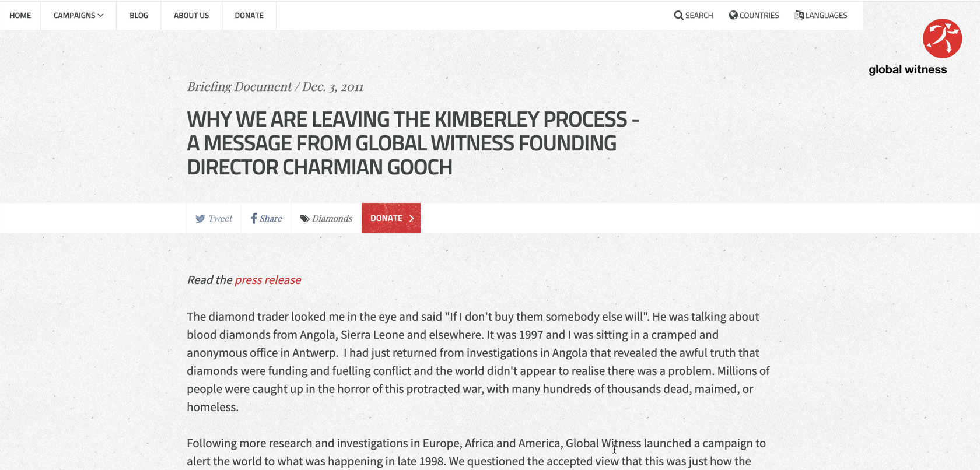Select Donate in the top navigation
Viewport: 980px width, 470px height.
click(249, 15)
